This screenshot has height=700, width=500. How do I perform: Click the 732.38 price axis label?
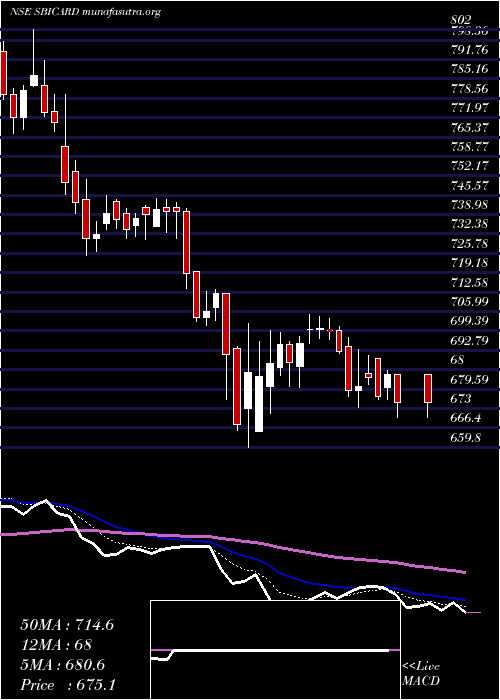pyautogui.click(x=470, y=225)
